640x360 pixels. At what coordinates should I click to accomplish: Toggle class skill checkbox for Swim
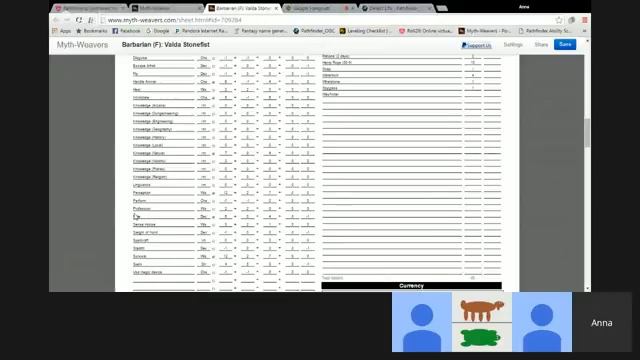pos(213,264)
